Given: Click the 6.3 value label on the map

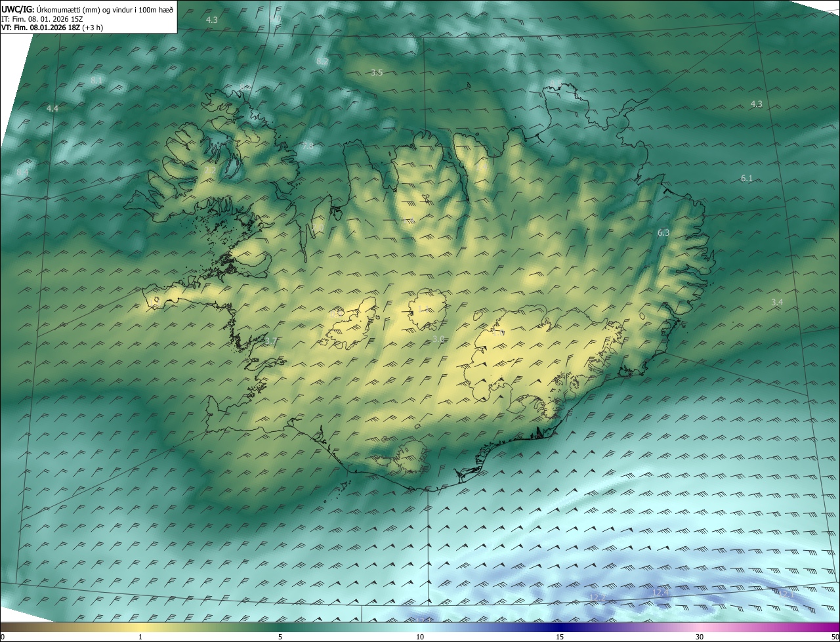Looking at the screenshot, I should [x=663, y=232].
